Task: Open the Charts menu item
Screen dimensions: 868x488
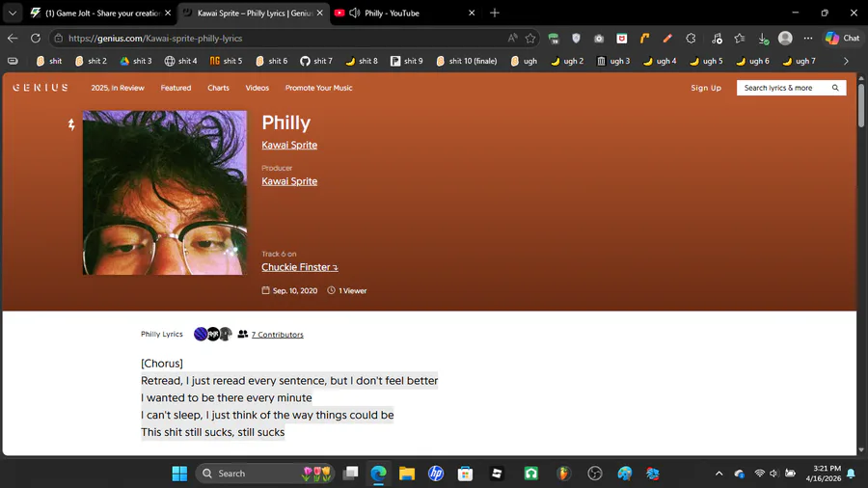Action: click(x=218, y=88)
